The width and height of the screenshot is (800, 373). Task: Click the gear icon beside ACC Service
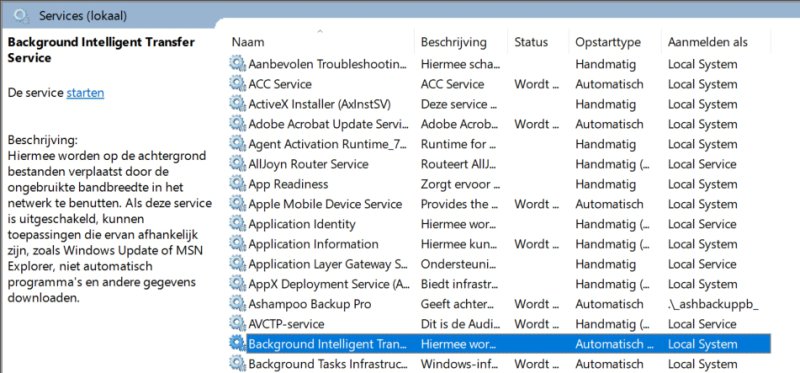237,84
